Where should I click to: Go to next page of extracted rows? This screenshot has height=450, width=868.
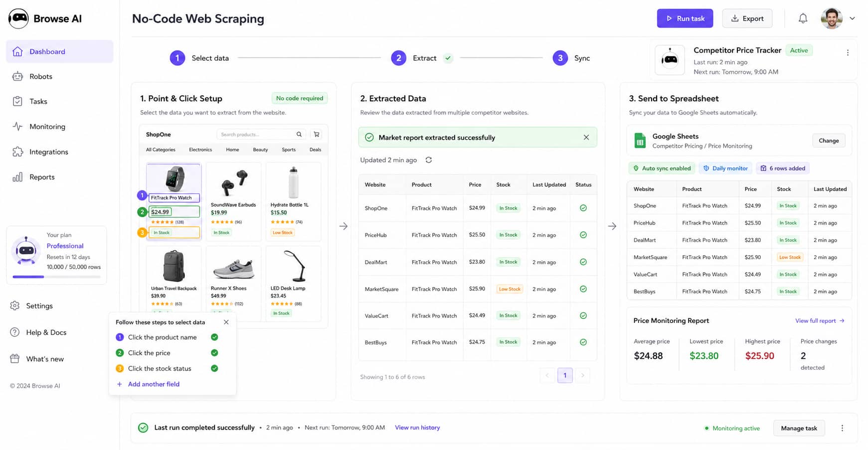pyautogui.click(x=582, y=375)
